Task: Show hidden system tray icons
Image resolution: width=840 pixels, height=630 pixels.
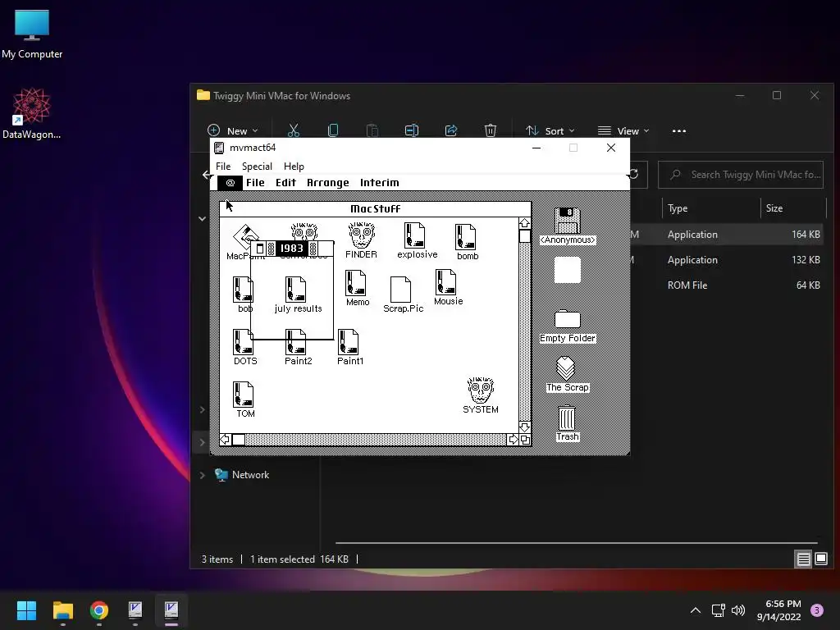Action: coord(696,610)
